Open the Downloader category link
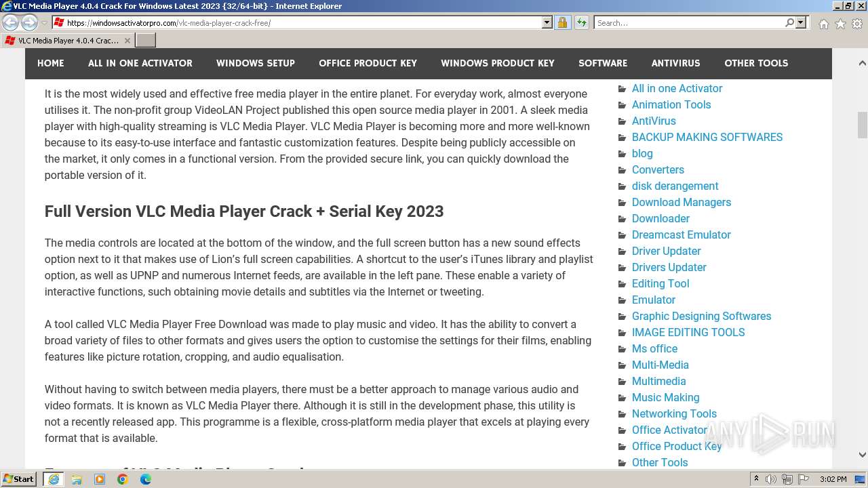 coord(660,218)
